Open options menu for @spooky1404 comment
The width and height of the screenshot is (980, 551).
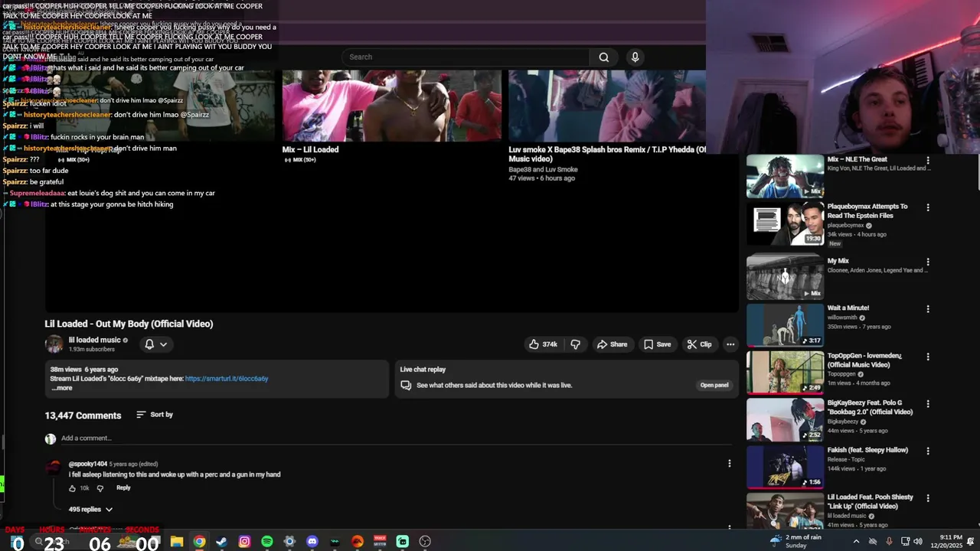pyautogui.click(x=729, y=463)
